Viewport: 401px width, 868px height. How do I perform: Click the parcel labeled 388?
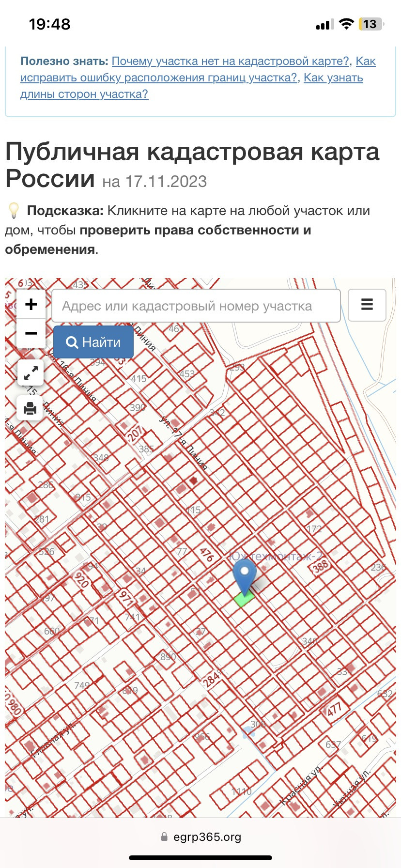[321, 565]
